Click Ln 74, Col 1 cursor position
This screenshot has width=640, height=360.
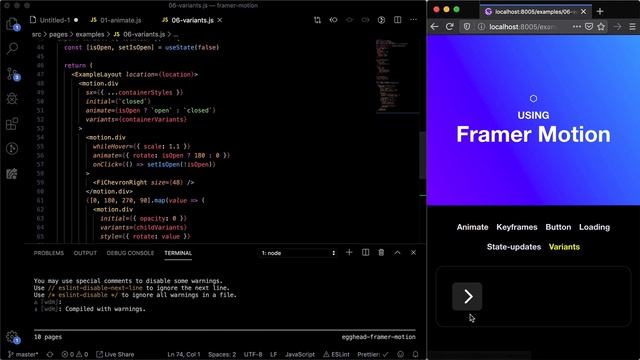point(184,354)
